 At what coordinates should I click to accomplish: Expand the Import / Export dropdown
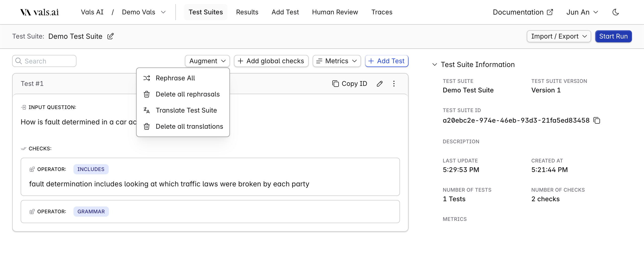click(x=559, y=36)
